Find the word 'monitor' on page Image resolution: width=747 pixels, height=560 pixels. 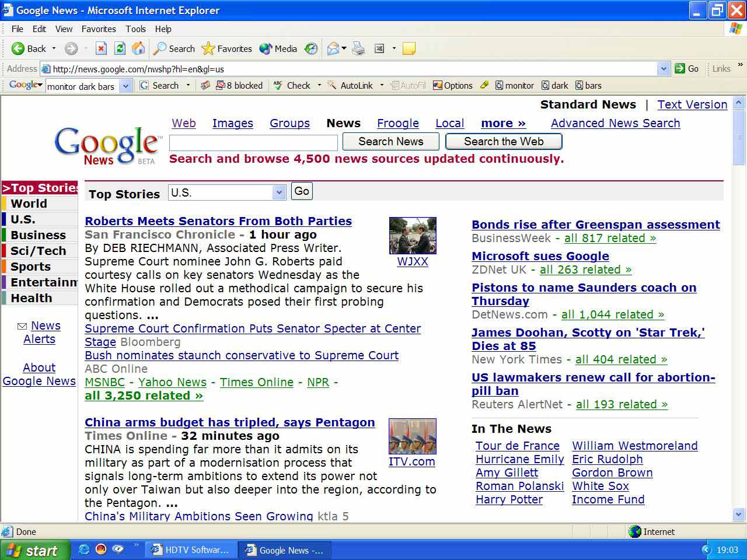515,86
